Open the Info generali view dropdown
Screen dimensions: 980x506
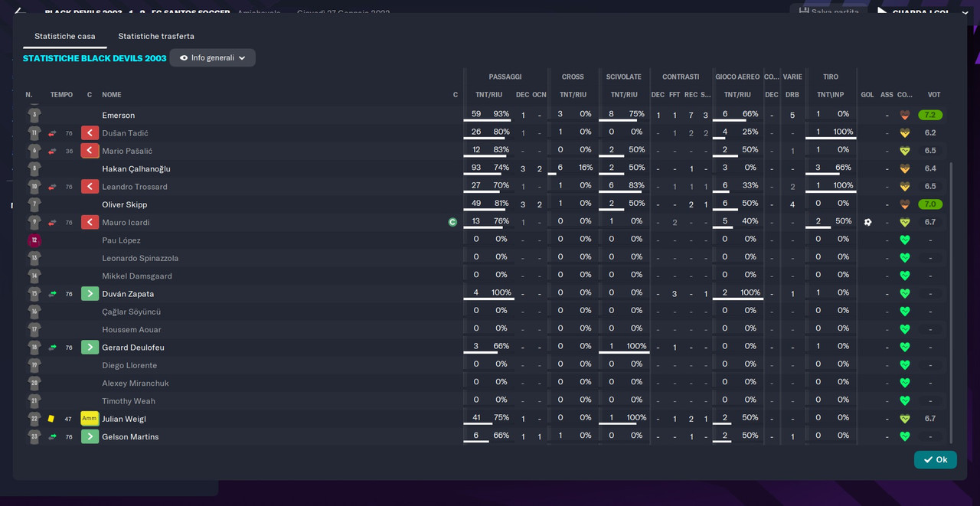click(x=213, y=58)
